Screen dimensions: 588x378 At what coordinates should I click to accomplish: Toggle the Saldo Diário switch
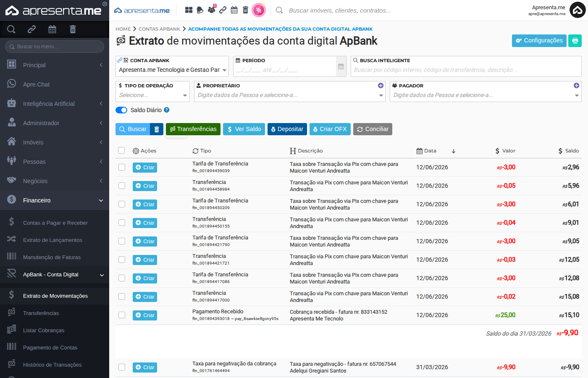[121, 110]
